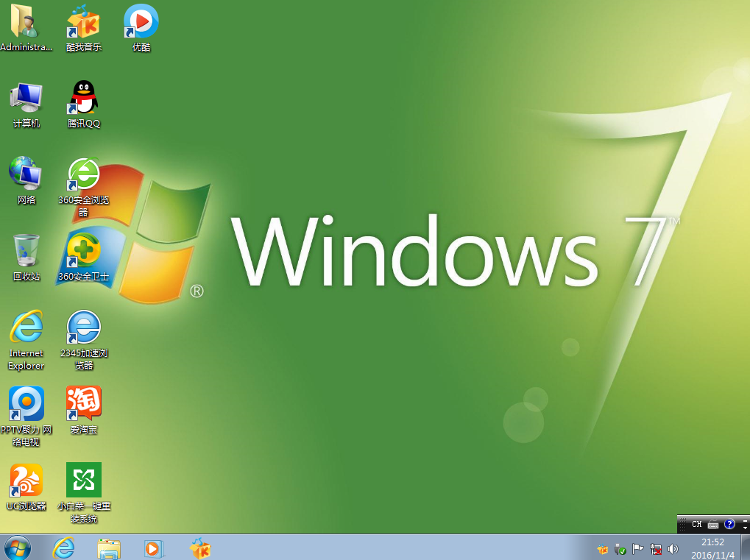The height and width of the screenshot is (560, 750).
Task: Open the Windows Start menu orb
Action: point(18,547)
